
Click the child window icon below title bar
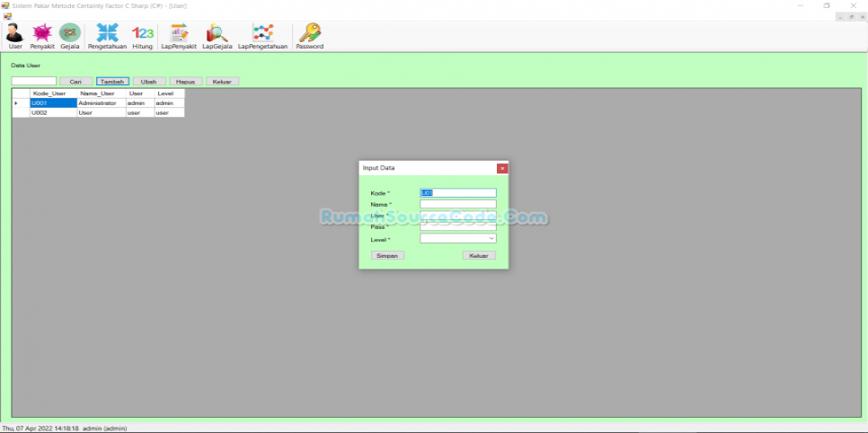click(x=7, y=16)
